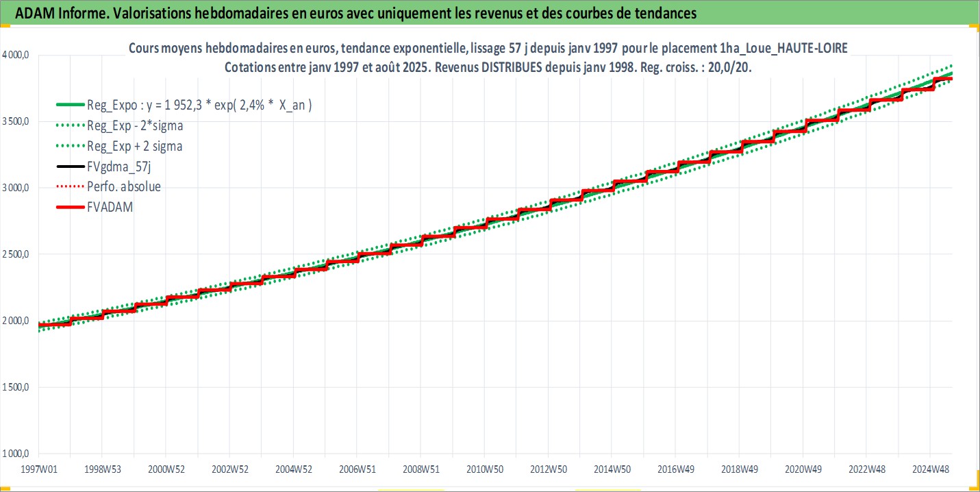The width and height of the screenshot is (980, 492).
Task: Click the red FVADAM legend line swatch
Action: click(x=69, y=206)
